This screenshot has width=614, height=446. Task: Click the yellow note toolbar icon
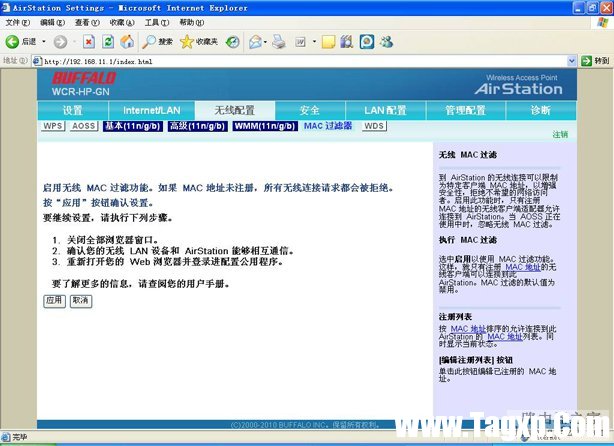pyautogui.click(x=328, y=42)
